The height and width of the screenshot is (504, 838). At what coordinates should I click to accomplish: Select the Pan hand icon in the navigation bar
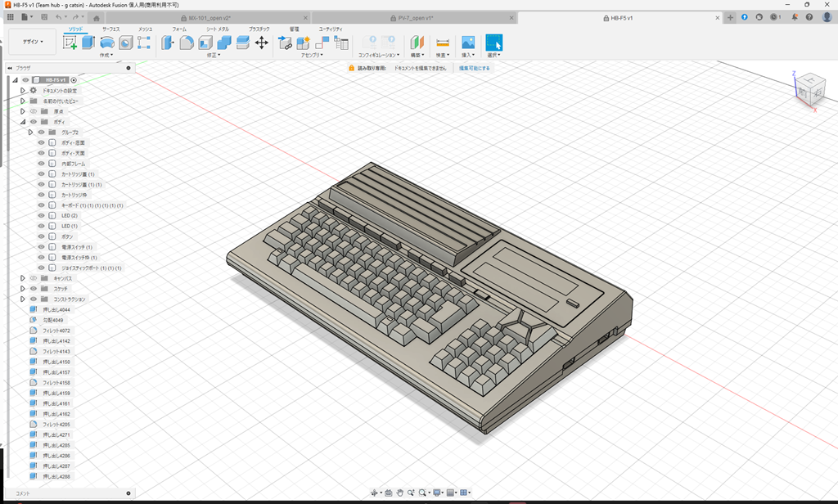coord(400,492)
